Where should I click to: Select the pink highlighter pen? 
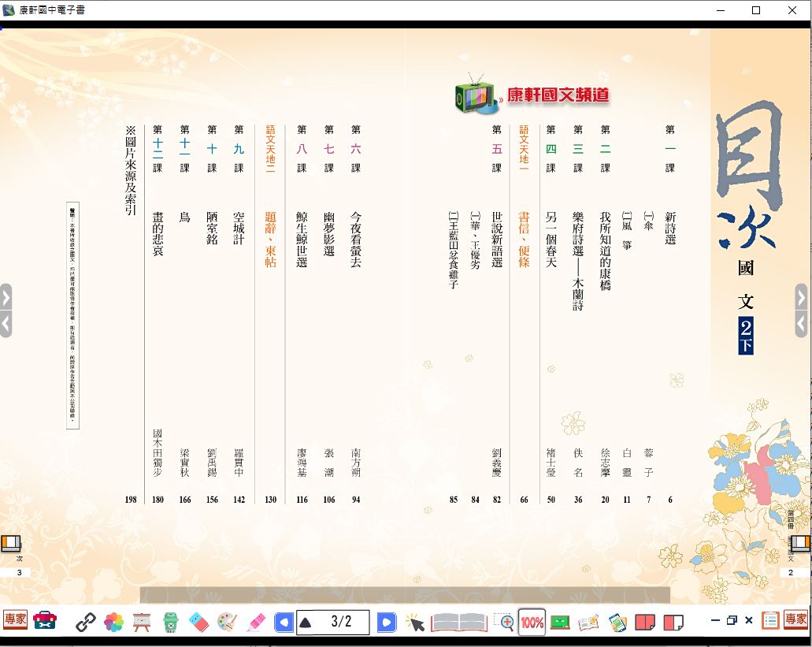255,623
